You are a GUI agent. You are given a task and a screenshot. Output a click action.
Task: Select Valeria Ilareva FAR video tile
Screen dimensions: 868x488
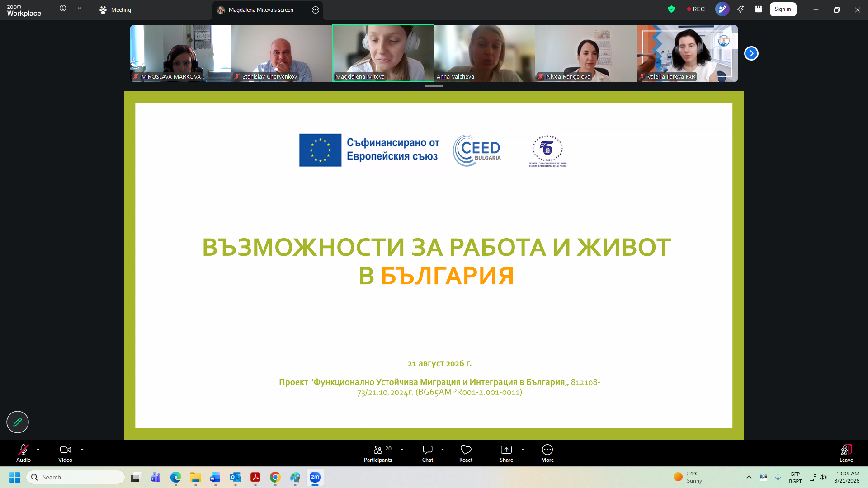[687, 53]
